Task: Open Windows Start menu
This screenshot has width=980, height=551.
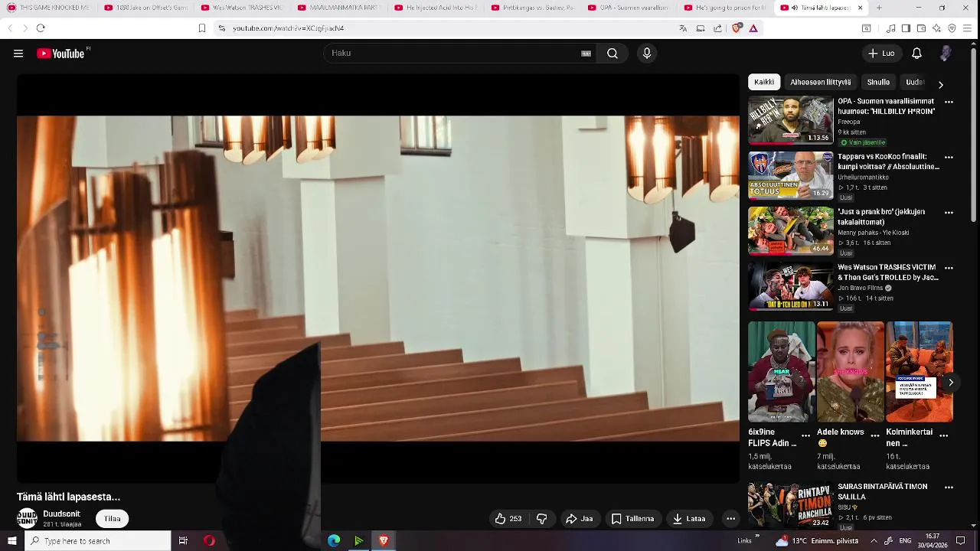Action: point(11,541)
